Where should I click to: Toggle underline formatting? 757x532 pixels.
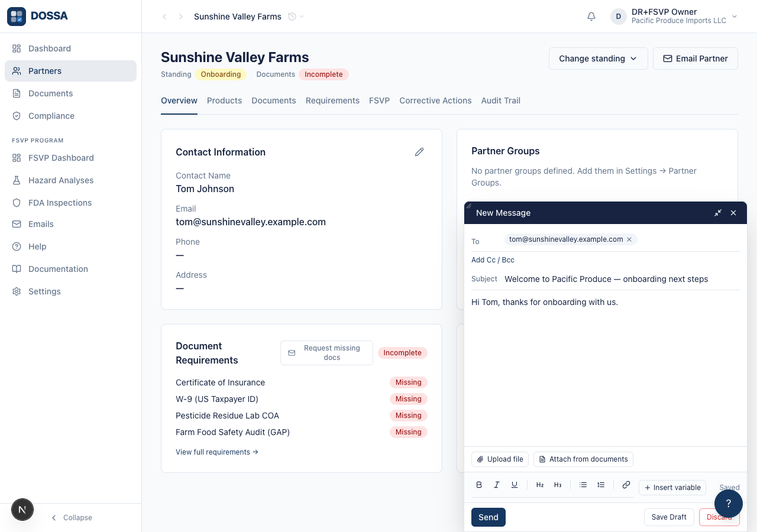tap(515, 485)
